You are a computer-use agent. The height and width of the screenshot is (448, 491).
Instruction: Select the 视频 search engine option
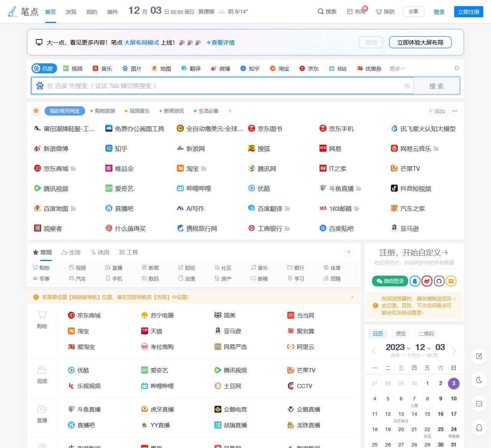[73, 69]
